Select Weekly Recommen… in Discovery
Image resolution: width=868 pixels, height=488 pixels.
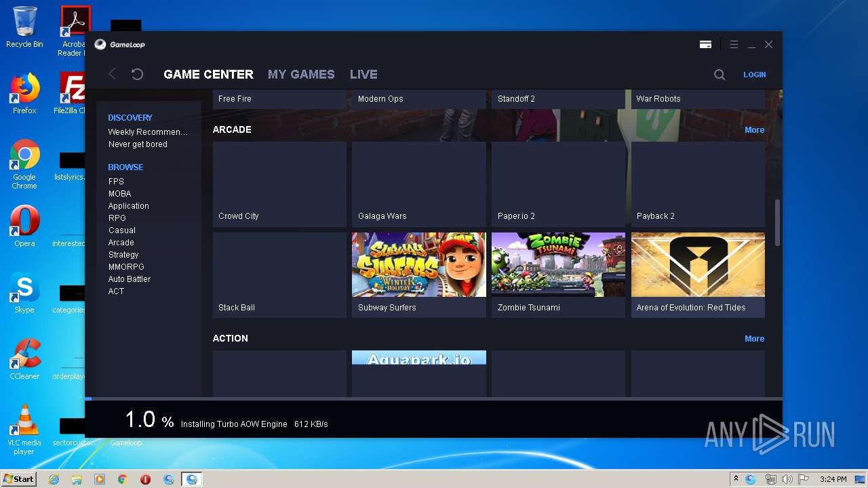point(148,132)
